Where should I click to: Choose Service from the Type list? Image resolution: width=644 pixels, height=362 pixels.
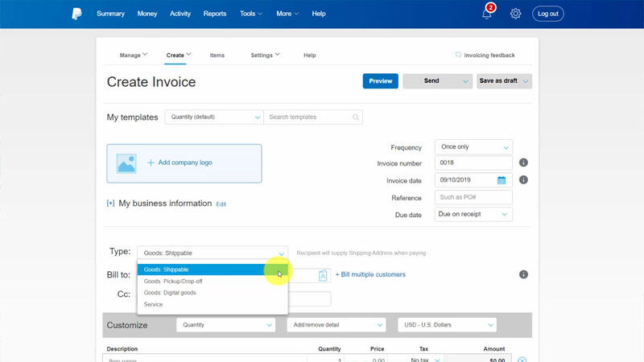pos(154,305)
